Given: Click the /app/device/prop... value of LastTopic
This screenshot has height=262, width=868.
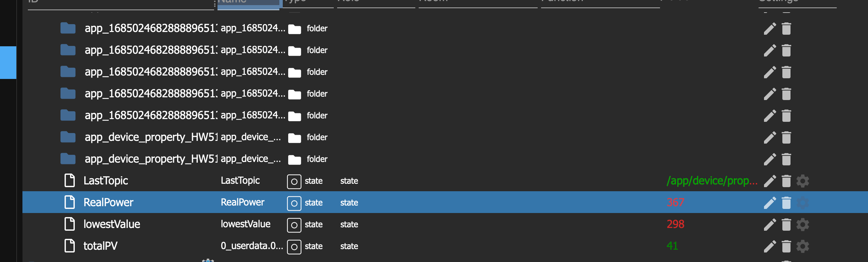Looking at the screenshot, I should pos(712,181).
